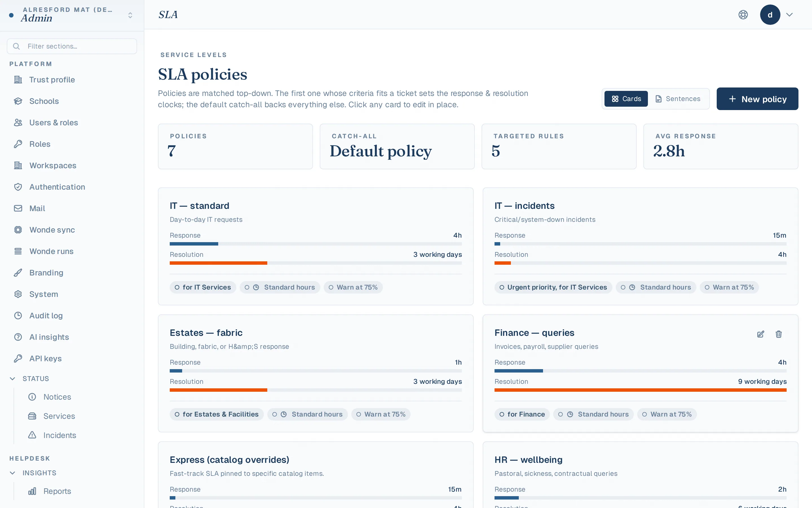
Task: Click 'for Estates & Facilities' chip
Action: point(217,414)
